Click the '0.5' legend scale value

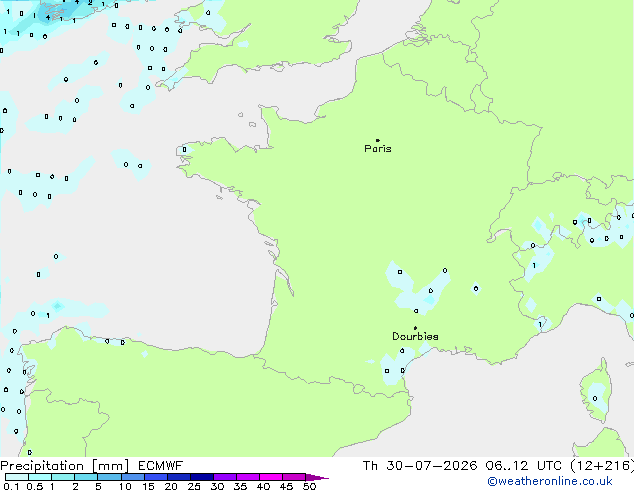point(35,486)
